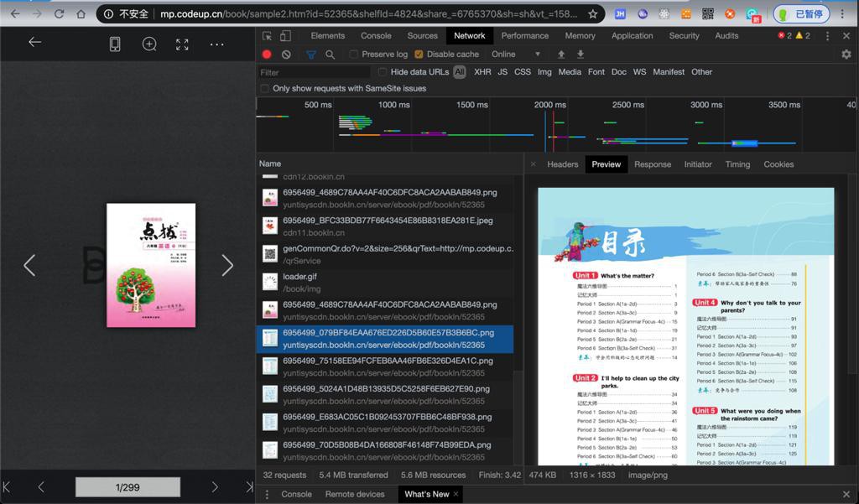Open drawer menu beside Console tab
The image size is (859, 504).
267,494
